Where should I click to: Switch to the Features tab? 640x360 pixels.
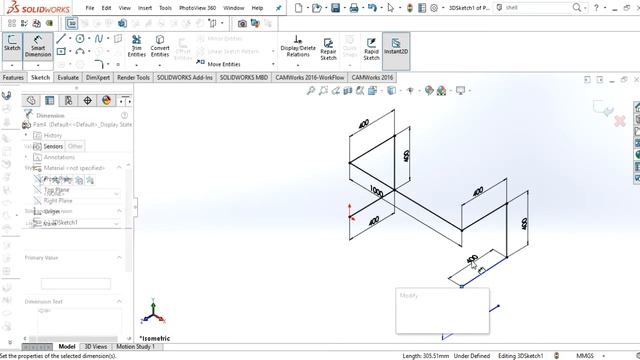coord(13,78)
